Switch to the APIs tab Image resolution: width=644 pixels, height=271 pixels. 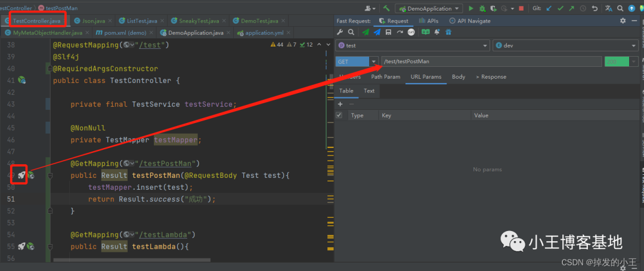[429, 20]
